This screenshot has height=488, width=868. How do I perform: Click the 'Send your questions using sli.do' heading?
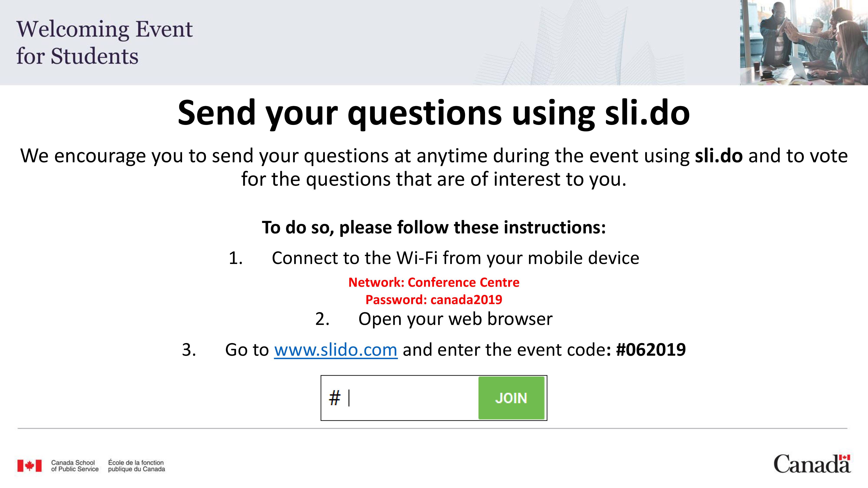(434, 113)
